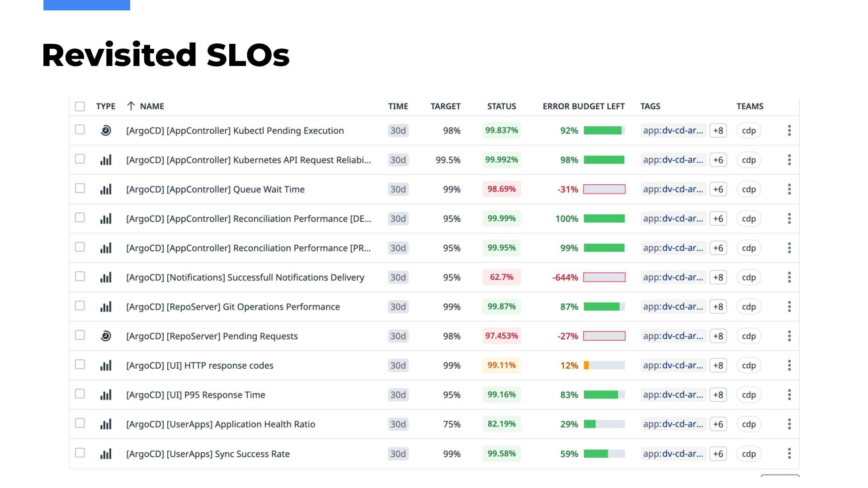Expand the +6 tags on Sync Success Rate
Image resolution: width=868 pixels, height=488 pixels.
click(x=718, y=454)
